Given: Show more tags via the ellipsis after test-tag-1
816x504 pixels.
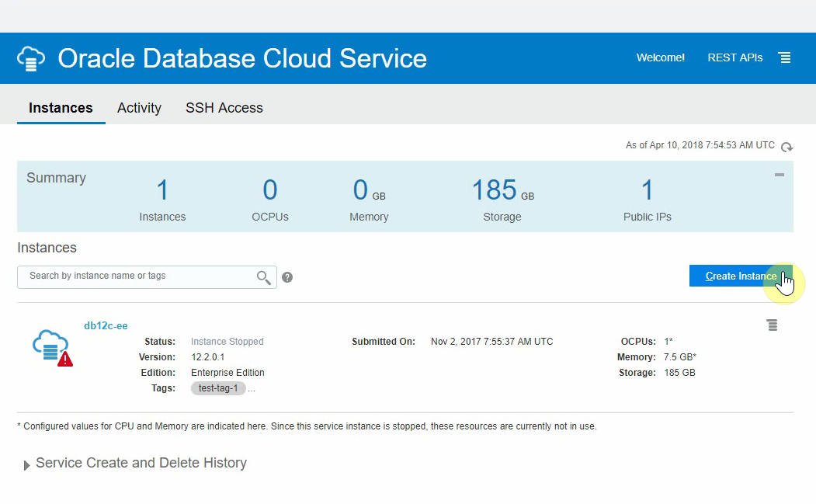Looking at the screenshot, I should 252,389.
